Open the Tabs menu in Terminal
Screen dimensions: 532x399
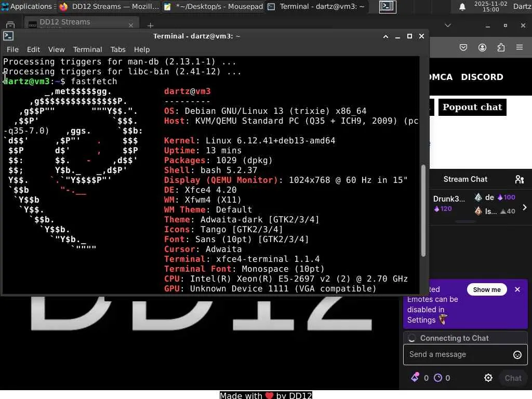pyautogui.click(x=118, y=49)
